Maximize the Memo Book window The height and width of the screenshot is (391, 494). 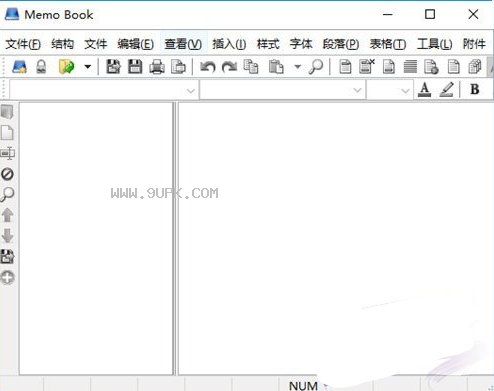tap(430, 14)
